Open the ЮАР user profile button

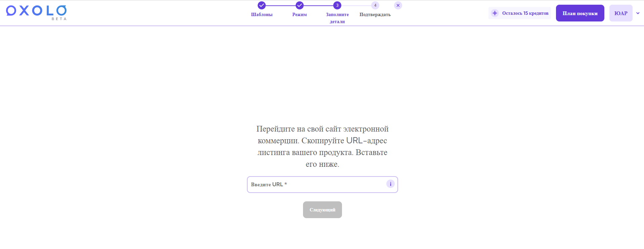coord(621,13)
